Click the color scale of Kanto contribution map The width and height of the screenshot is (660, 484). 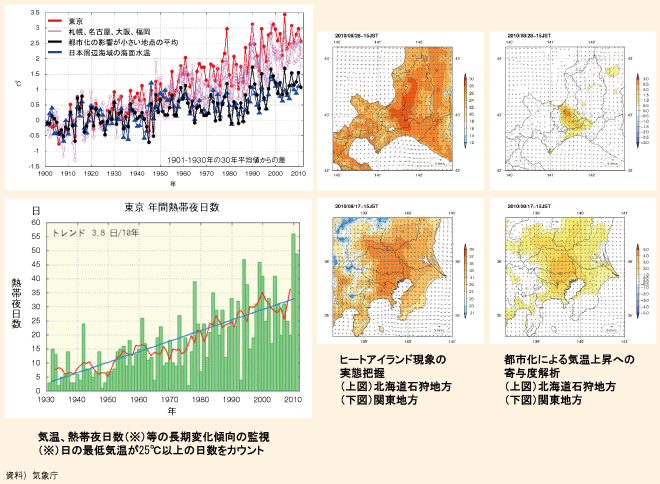(x=641, y=281)
